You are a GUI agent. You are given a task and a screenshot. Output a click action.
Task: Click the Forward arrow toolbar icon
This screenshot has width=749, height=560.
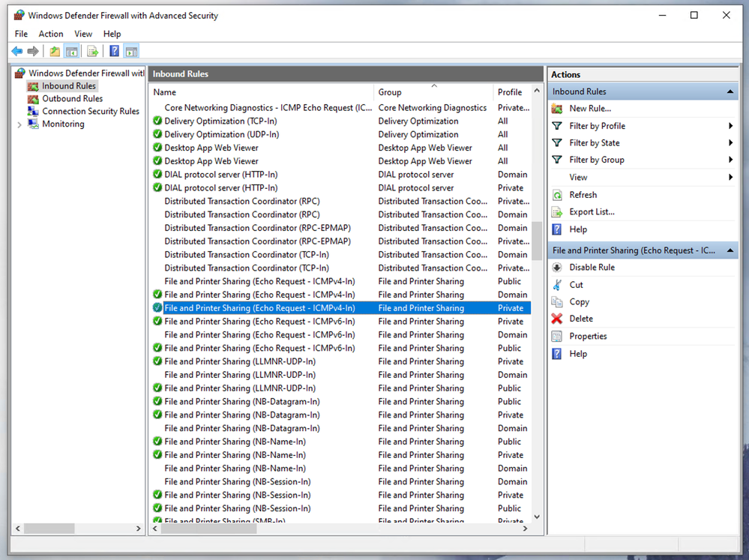pos(33,51)
